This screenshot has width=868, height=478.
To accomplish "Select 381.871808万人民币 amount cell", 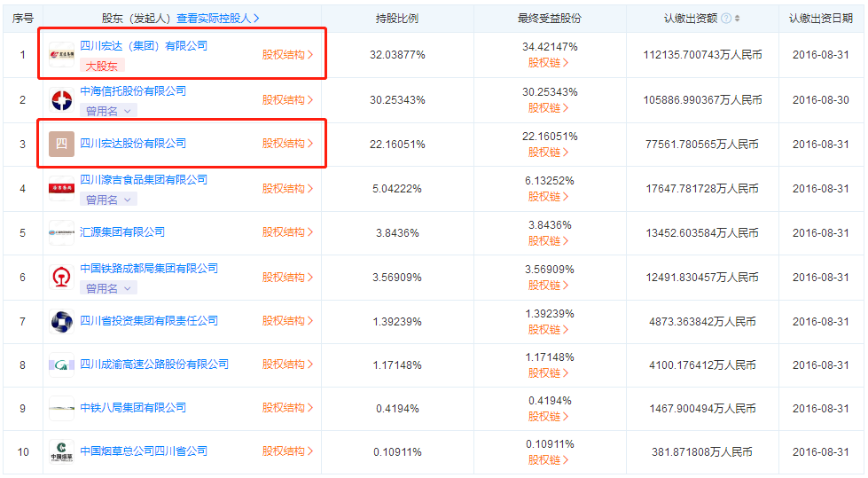I will coord(702,452).
